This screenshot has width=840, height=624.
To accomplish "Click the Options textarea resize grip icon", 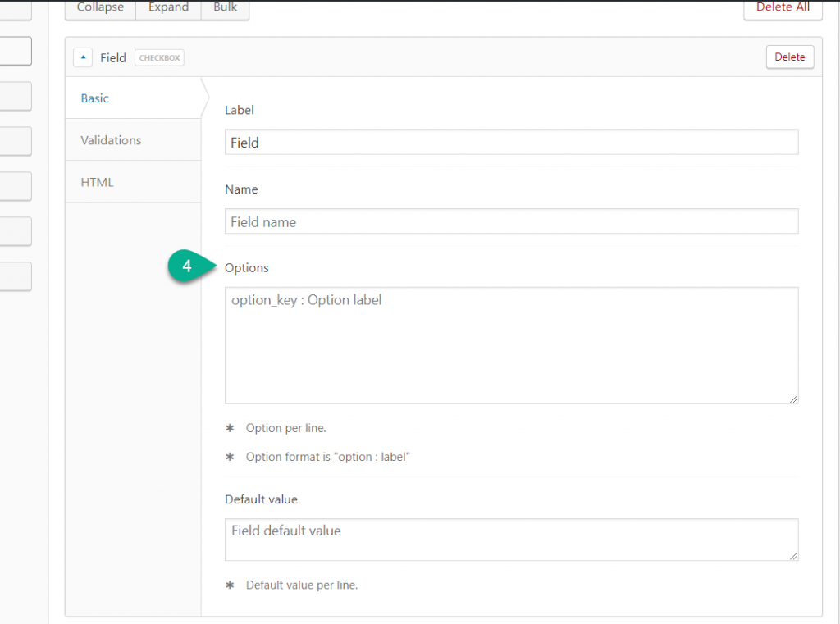I will (793, 399).
